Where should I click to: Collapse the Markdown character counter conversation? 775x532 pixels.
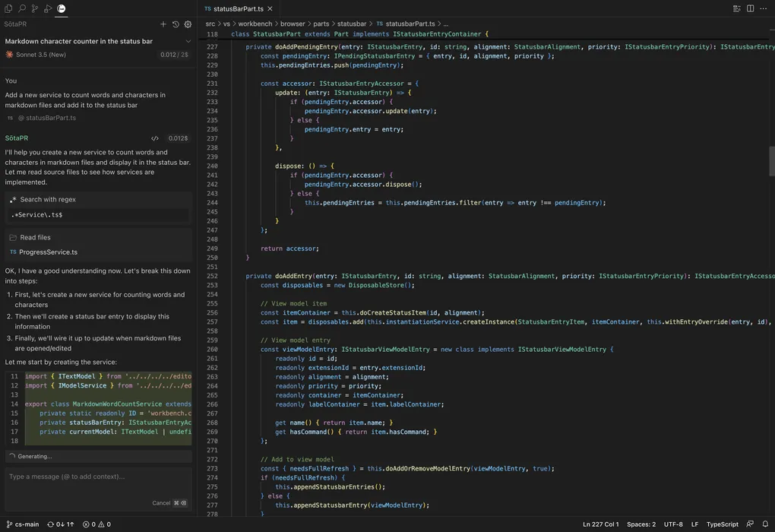(187, 40)
